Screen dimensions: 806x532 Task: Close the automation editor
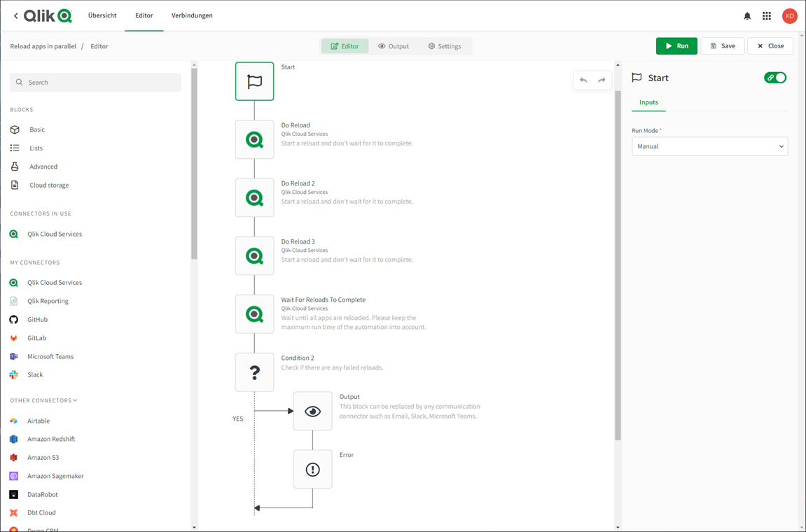[770, 45]
